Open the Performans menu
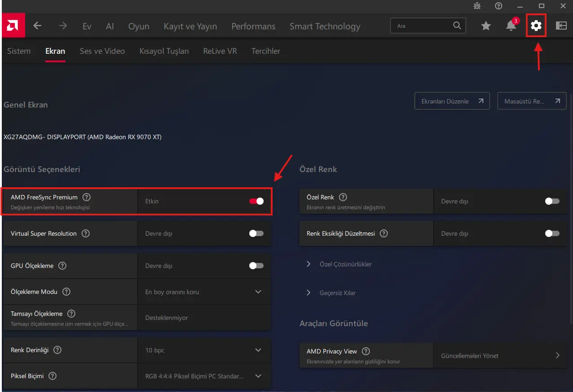 pyautogui.click(x=253, y=26)
